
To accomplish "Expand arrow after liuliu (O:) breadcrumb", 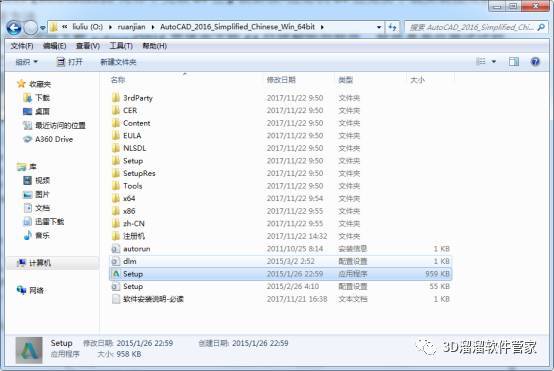I will pos(110,27).
